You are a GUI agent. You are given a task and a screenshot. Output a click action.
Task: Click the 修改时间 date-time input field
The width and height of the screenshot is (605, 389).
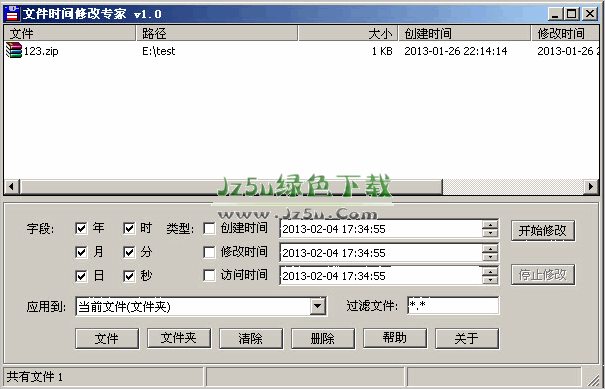coord(381,253)
